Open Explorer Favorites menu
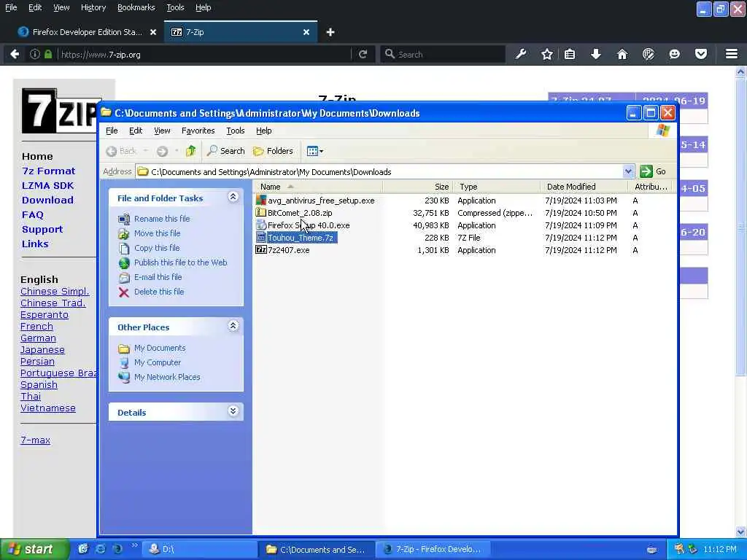Screen dimensions: 747x560 198,131
